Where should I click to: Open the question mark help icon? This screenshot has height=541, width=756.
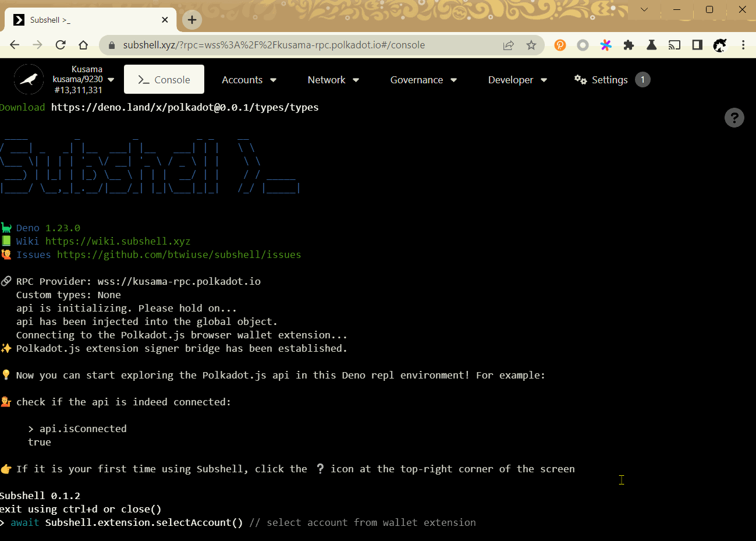(734, 118)
